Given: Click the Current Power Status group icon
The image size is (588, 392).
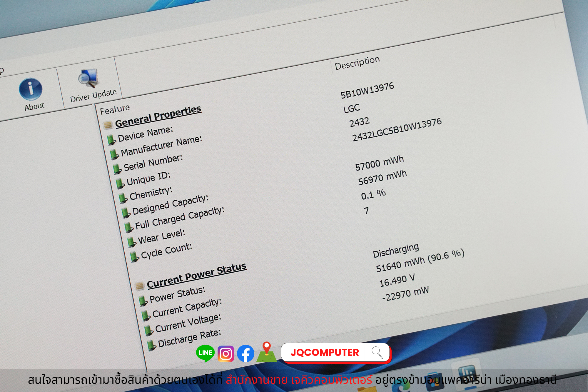Looking at the screenshot, I should coord(139,285).
